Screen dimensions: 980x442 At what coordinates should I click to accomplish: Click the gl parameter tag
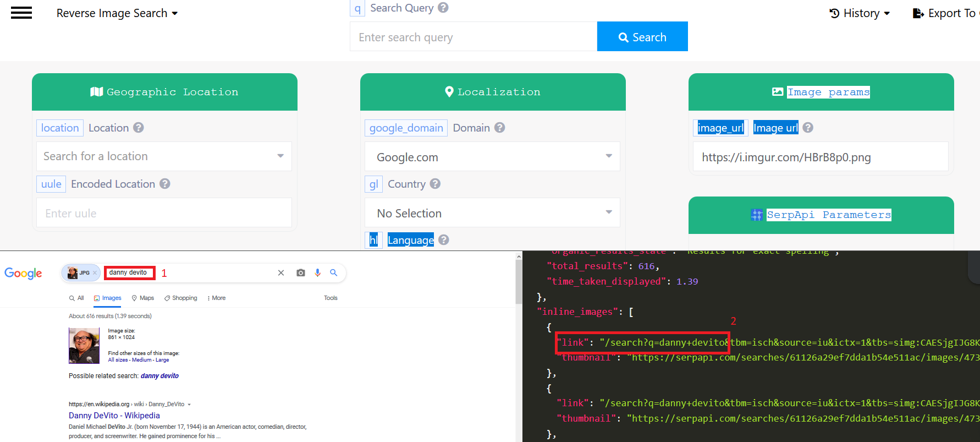click(x=373, y=184)
